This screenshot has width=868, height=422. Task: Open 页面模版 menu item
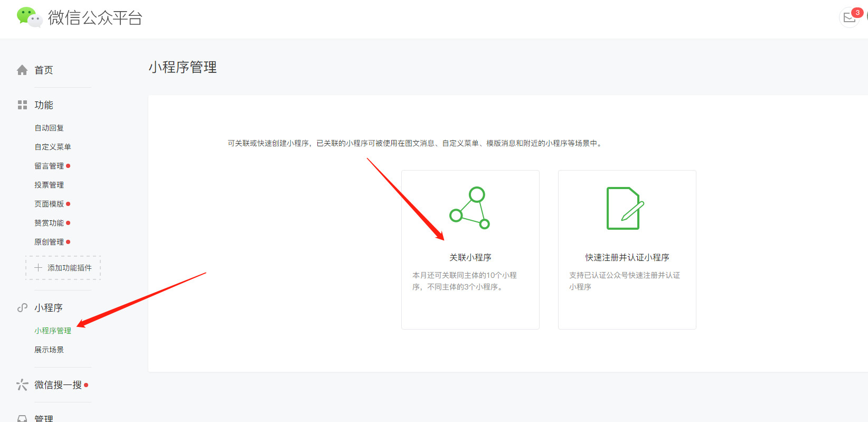click(49, 204)
